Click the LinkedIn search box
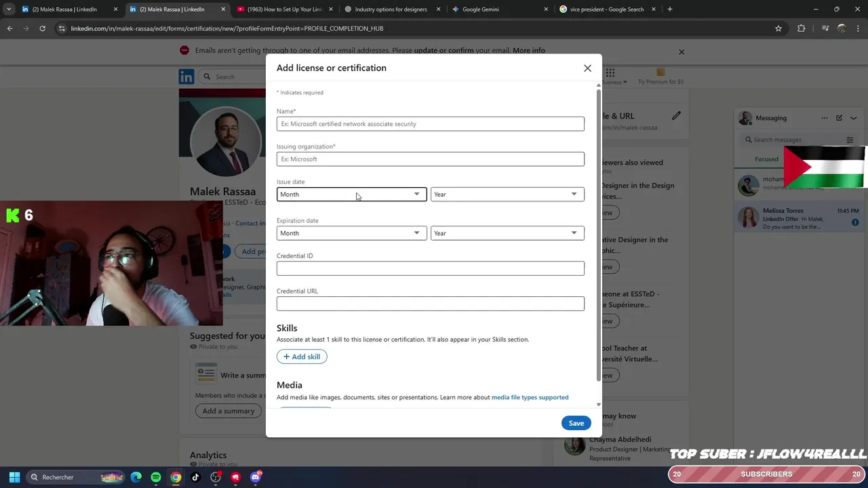The height and width of the screenshot is (488, 868). click(233, 77)
